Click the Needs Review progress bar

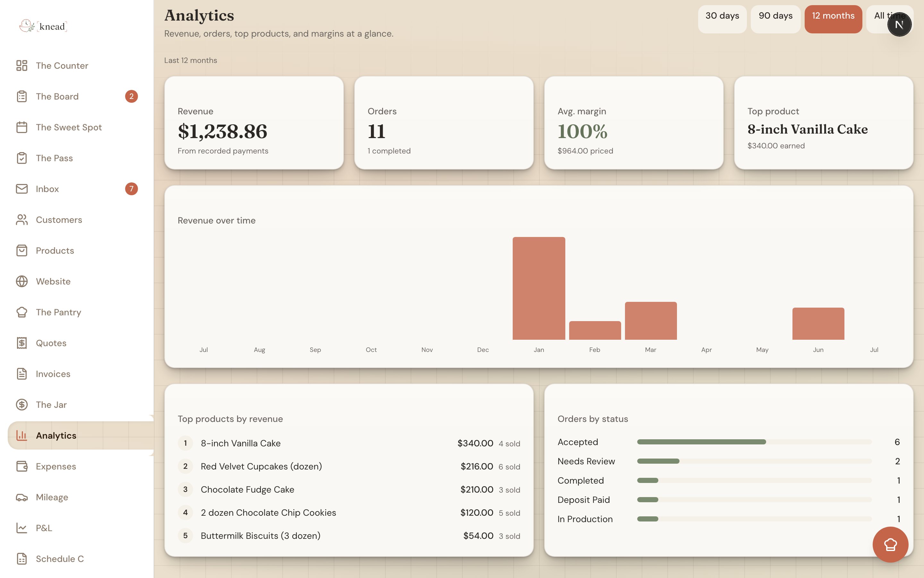click(754, 461)
